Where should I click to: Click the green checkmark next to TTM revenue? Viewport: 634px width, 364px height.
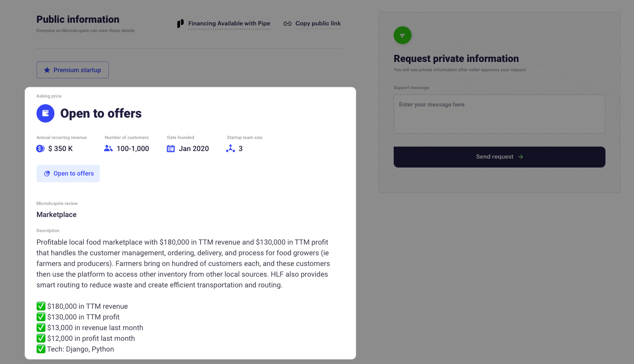[x=41, y=307]
